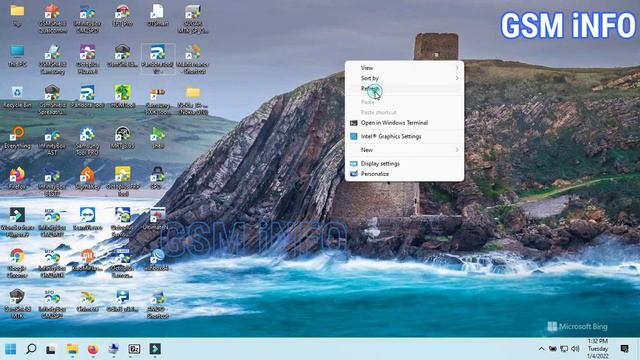640x360 pixels.
Task: Choose Open in Windows Terminal
Action: (x=404, y=122)
